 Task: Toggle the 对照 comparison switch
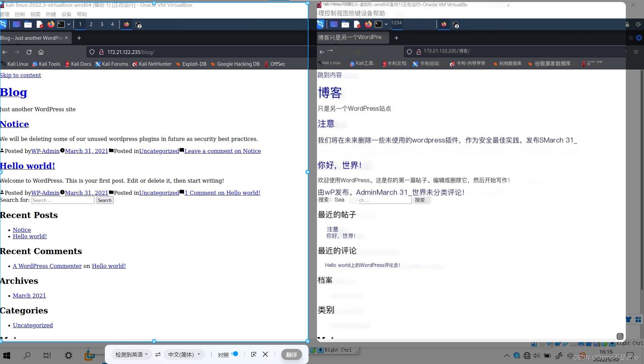click(x=235, y=354)
